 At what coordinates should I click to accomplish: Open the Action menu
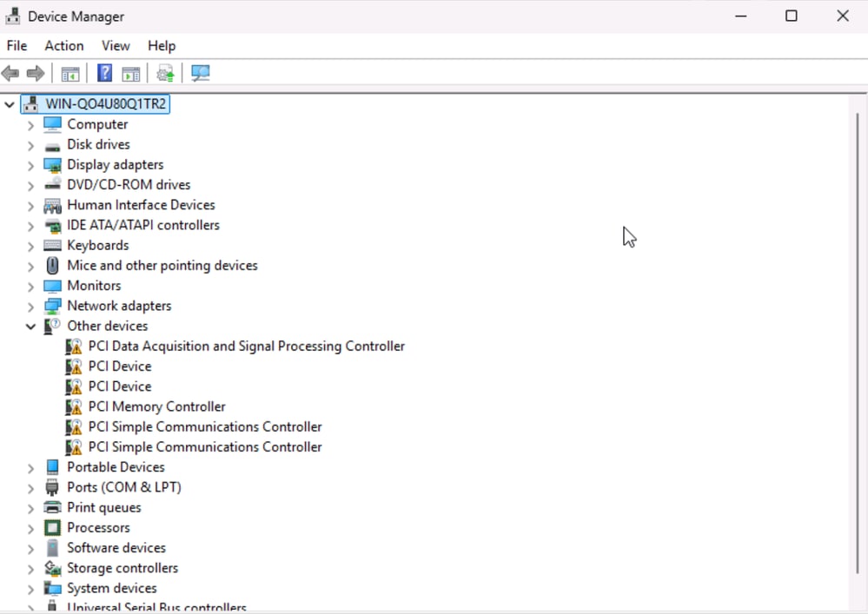[63, 45]
